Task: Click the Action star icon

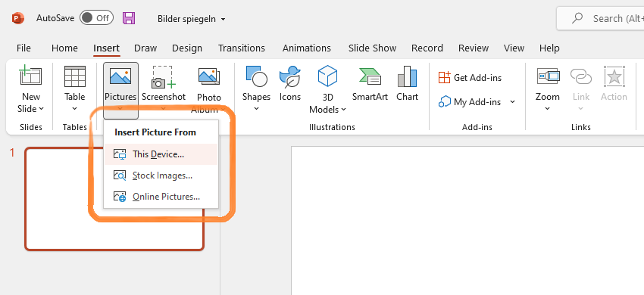Action: click(x=614, y=76)
